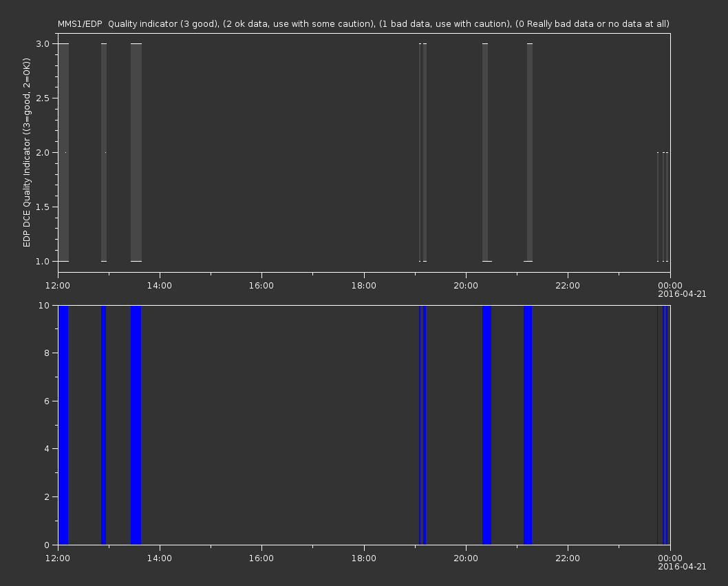
Task: Click the gray quality band around 13:30 in upper plot
Action: (x=136, y=152)
